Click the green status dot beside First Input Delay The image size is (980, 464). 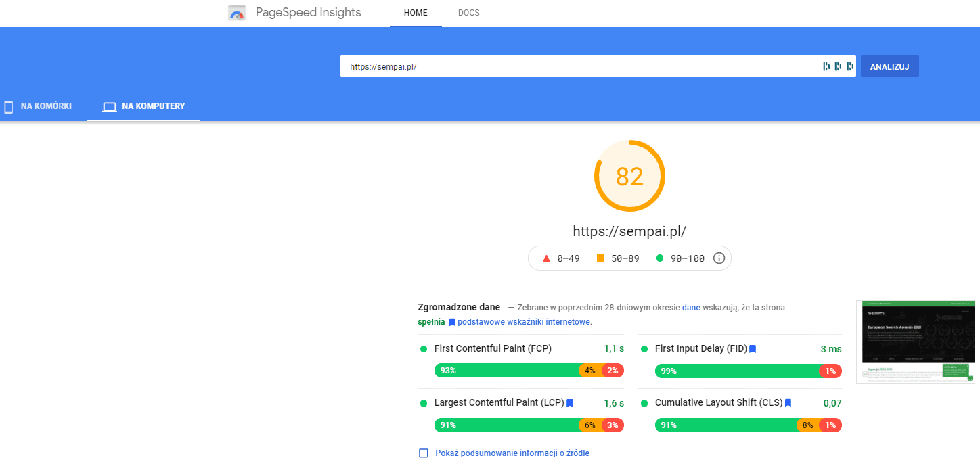pos(643,349)
